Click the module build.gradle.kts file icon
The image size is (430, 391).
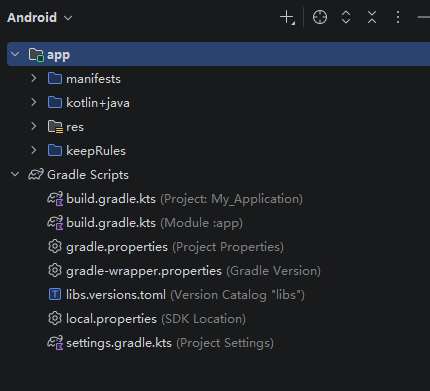pos(55,223)
